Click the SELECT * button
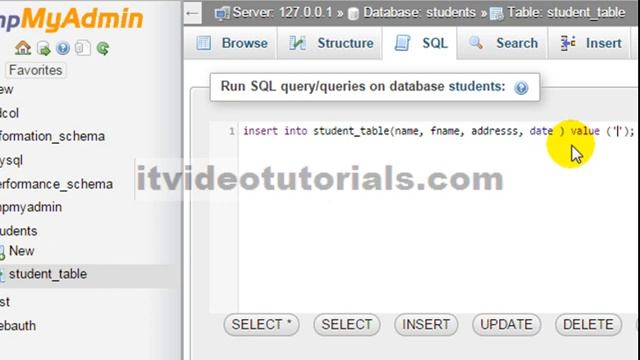The width and height of the screenshot is (640, 360). 262,325
